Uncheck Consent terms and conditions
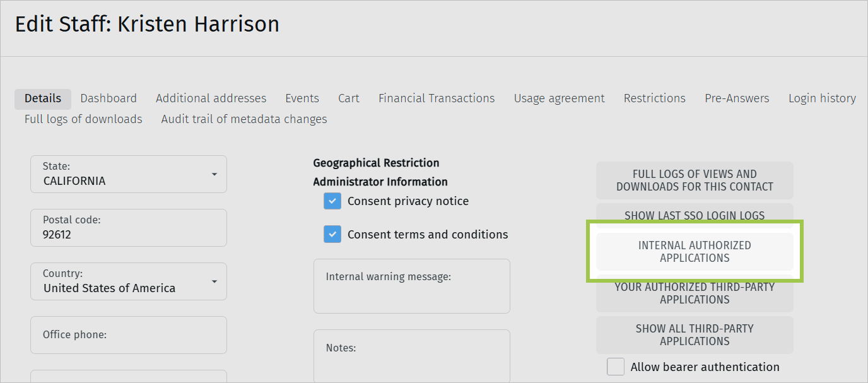 (332, 234)
